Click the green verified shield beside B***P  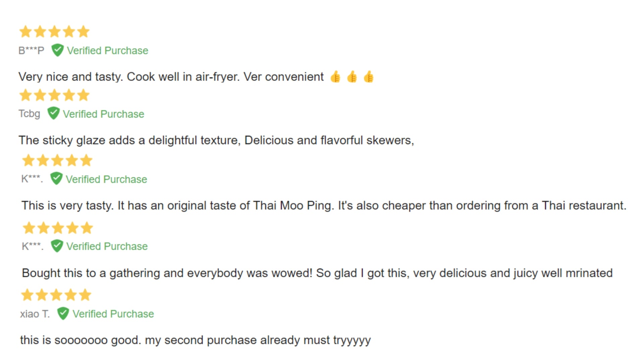coord(57,50)
